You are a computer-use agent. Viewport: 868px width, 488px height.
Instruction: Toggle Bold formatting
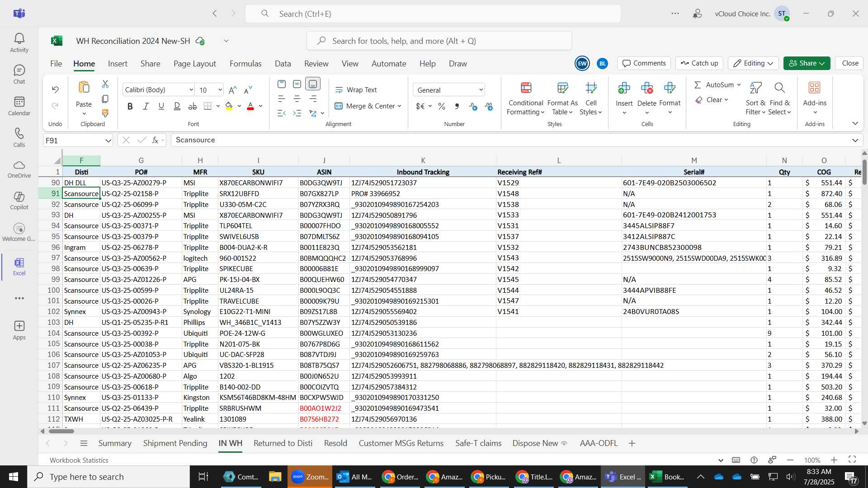[130, 106]
